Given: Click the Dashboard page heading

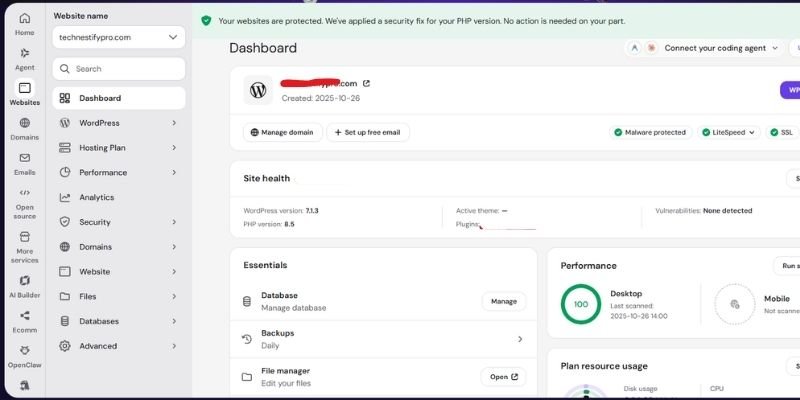Looking at the screenshot, I should 263,48.
